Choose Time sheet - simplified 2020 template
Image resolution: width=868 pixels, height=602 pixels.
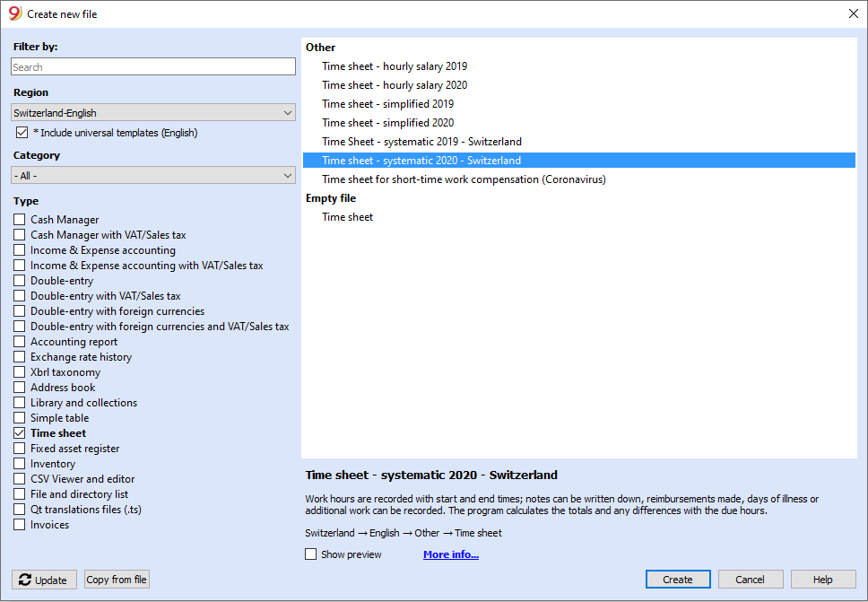[387, 123]
